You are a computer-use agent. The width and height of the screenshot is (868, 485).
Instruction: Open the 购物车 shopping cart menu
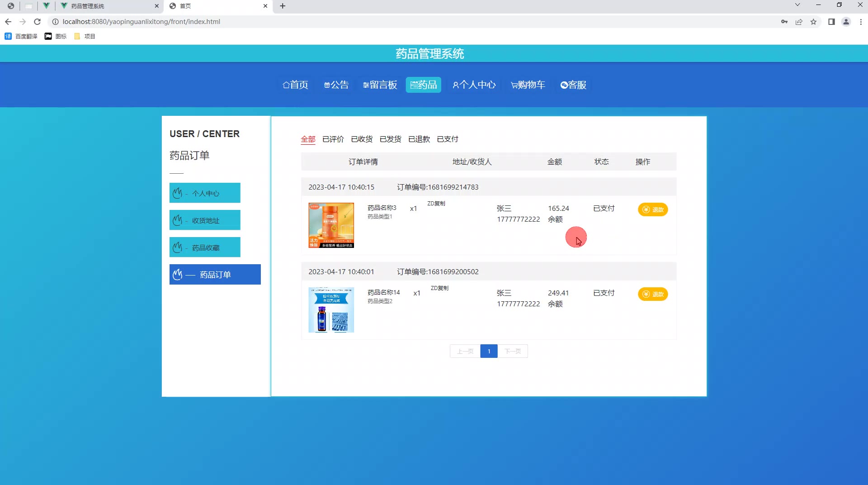click(x=528, y=85)
